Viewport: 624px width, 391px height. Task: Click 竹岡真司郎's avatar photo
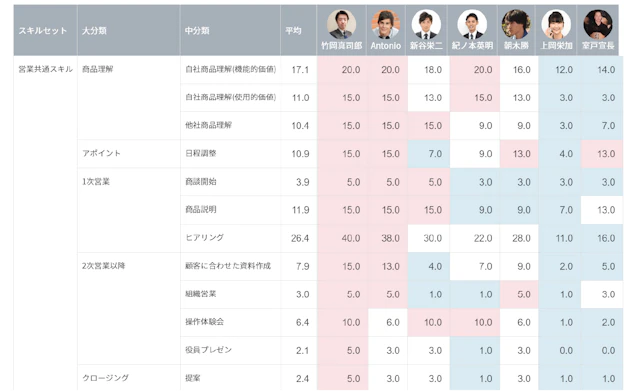341,24
